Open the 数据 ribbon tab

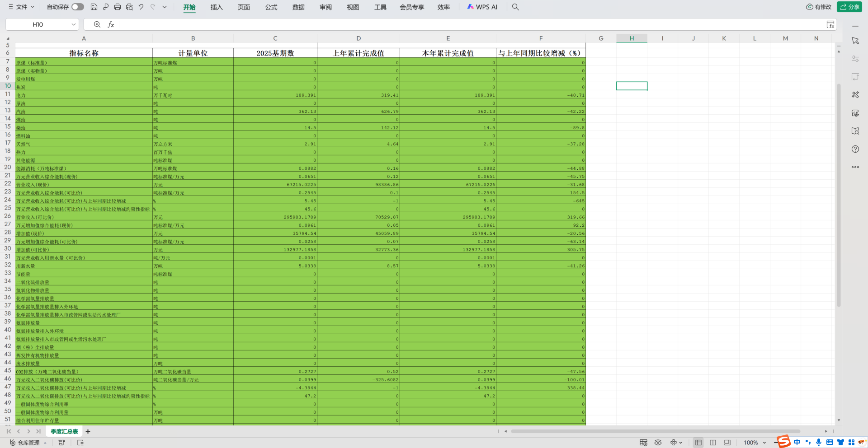tap(298, 7)
